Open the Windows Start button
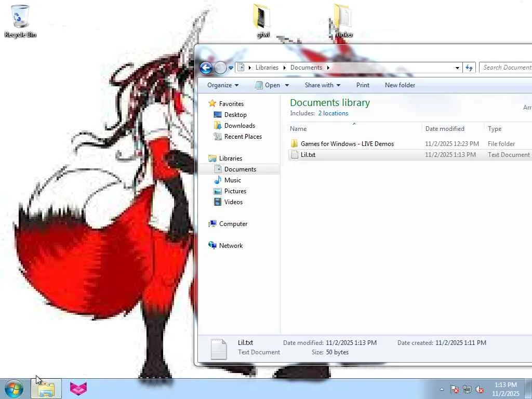The image size is (532, 399). [14, 389]
